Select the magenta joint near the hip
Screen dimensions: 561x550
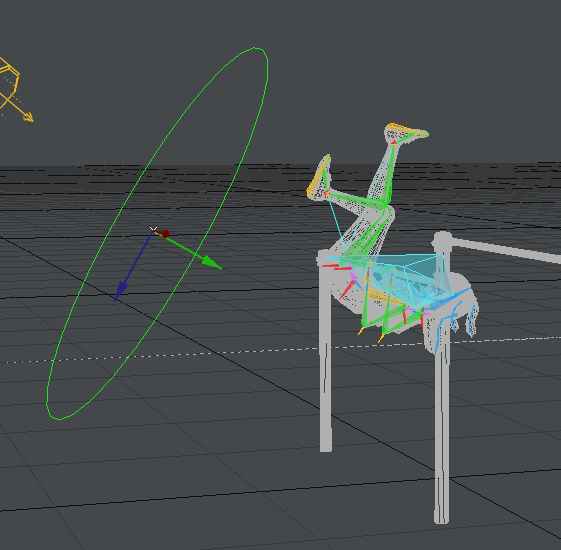(x=353, y=276)
